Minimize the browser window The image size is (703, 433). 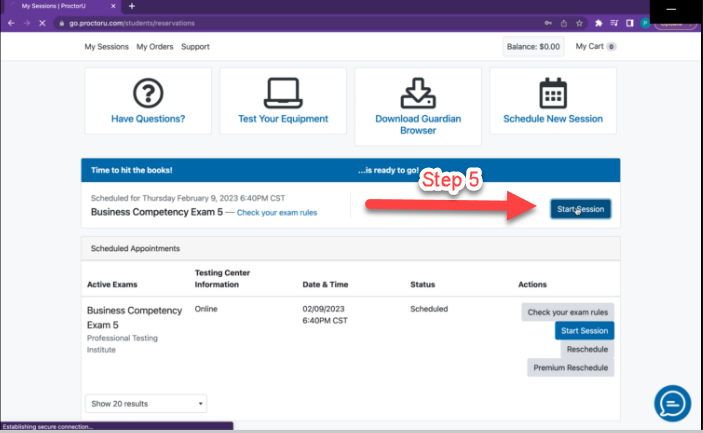click(x=671, y=9)
